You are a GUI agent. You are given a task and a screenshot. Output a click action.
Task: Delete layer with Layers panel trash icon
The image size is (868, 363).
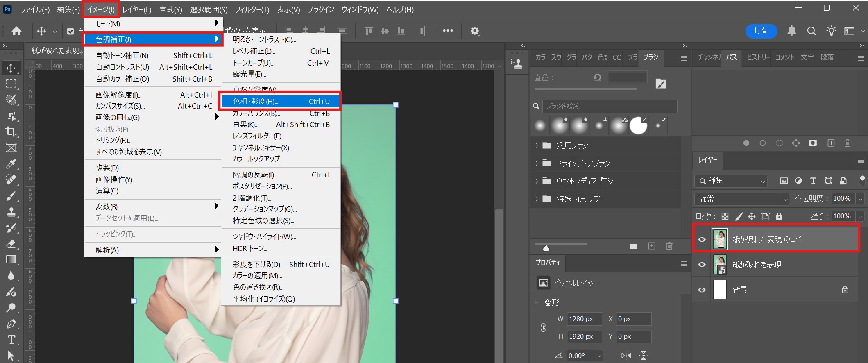point(847,143)
